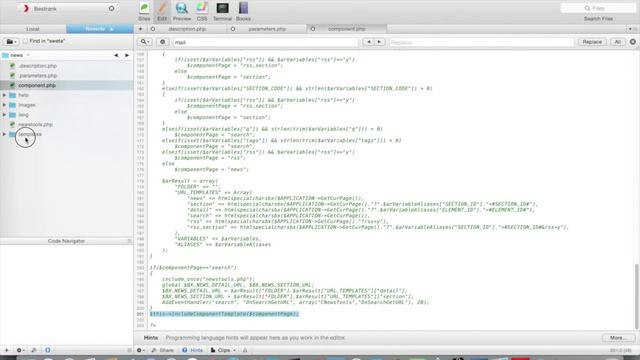This screenshot has height=360, width=640.
Task: Click the circular status icon in Bestrank field
Action: pyautogui.click(x=111, y=9)
